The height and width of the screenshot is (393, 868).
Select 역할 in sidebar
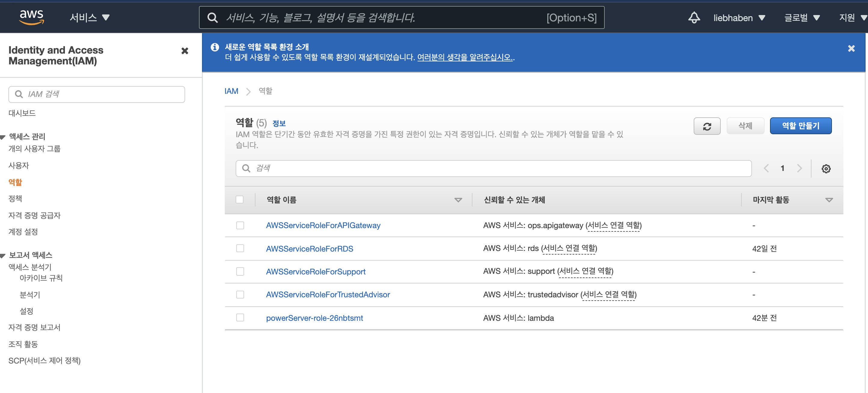point(15,182)
